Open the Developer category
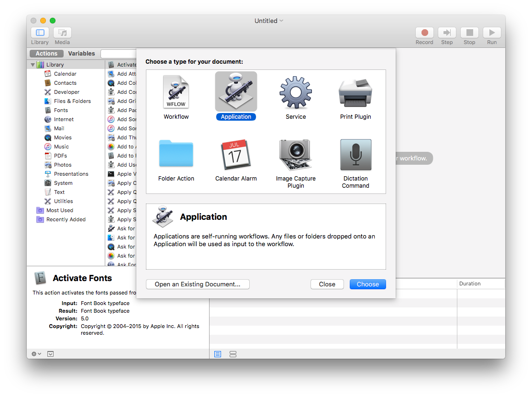The height and width of the screenshot is (397, 532). pyautogui.click(x=66, y=92)
